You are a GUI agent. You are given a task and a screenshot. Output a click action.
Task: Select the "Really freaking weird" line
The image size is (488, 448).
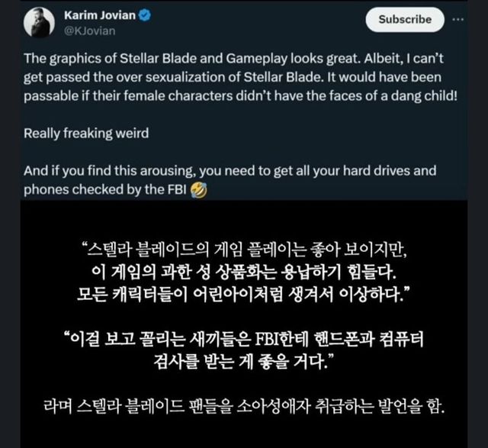pos(86,134)
